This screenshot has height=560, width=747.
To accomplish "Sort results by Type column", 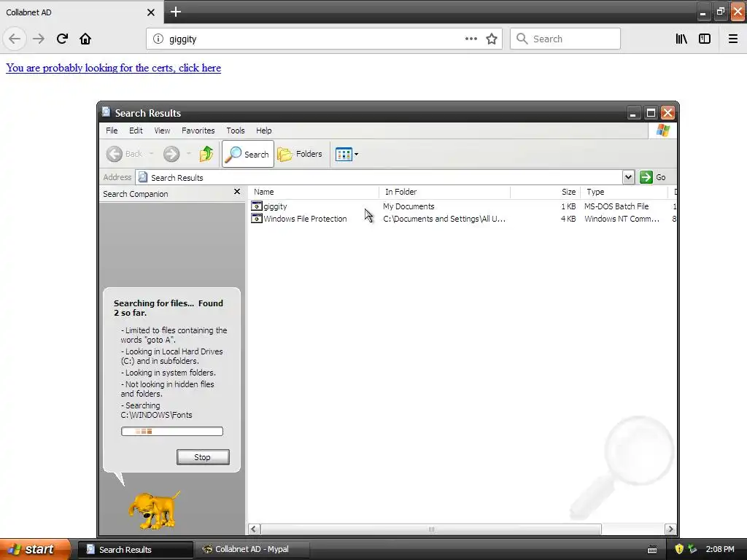I will [x=624, y=192].
